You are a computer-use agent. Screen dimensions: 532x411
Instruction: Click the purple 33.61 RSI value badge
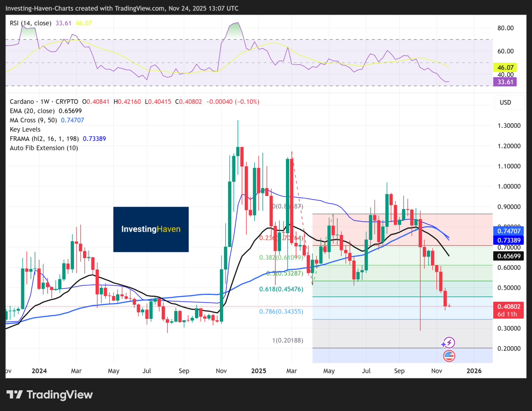pos(505,82)
